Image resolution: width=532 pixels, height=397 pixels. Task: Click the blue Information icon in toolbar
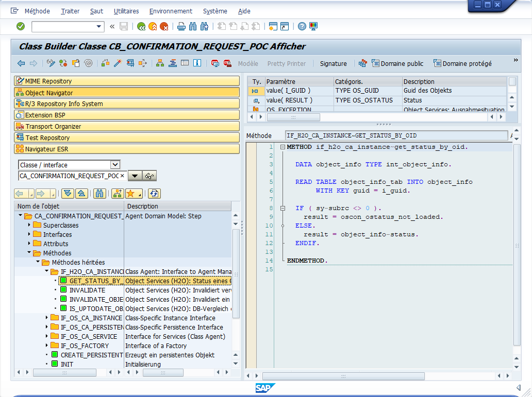point(197,63)
